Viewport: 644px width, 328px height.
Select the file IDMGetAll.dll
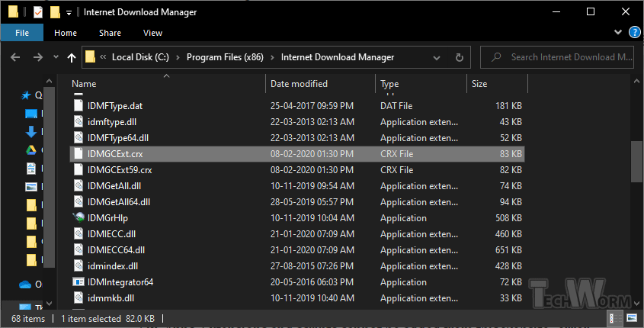pyautogui.click(x=297, y=186)
